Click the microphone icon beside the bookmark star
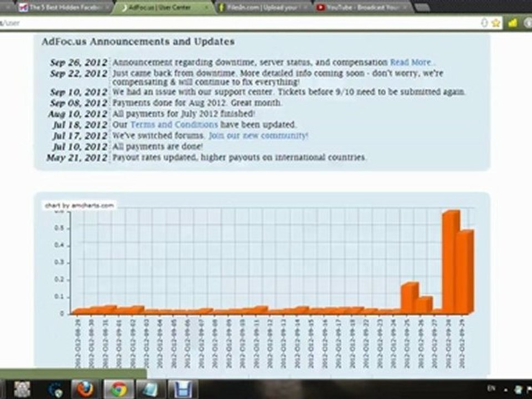The image size is (532, 399). point(484,23)
